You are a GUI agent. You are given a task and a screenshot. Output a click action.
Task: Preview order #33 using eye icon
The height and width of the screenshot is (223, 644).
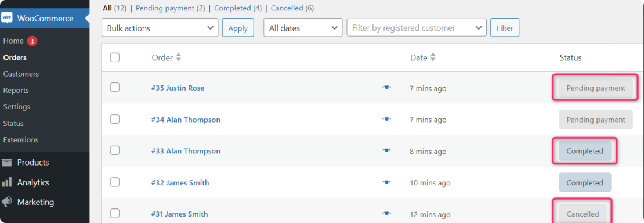point(386,151)
